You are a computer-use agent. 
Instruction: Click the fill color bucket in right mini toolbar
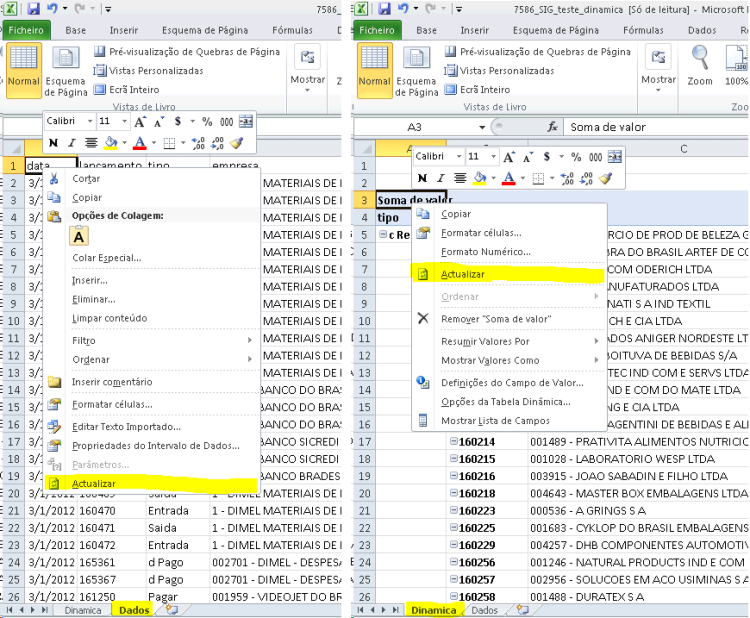[x=479, y=178]
